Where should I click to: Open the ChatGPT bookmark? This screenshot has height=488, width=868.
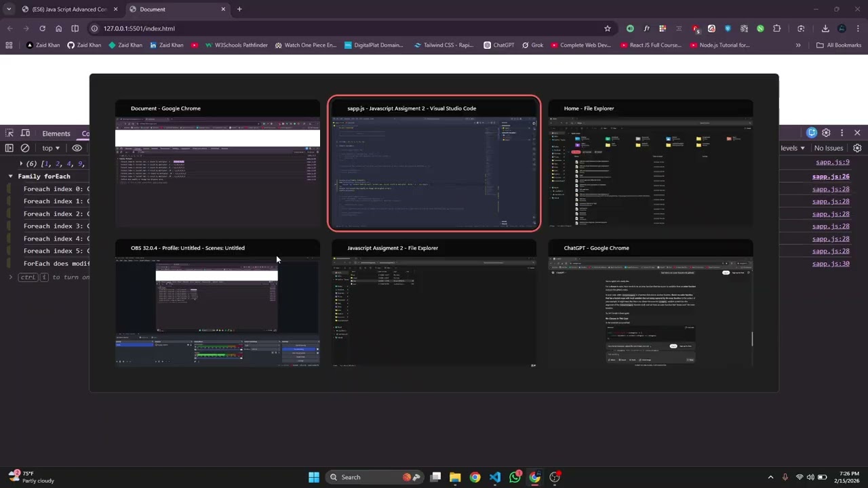[x=499, y=45]
